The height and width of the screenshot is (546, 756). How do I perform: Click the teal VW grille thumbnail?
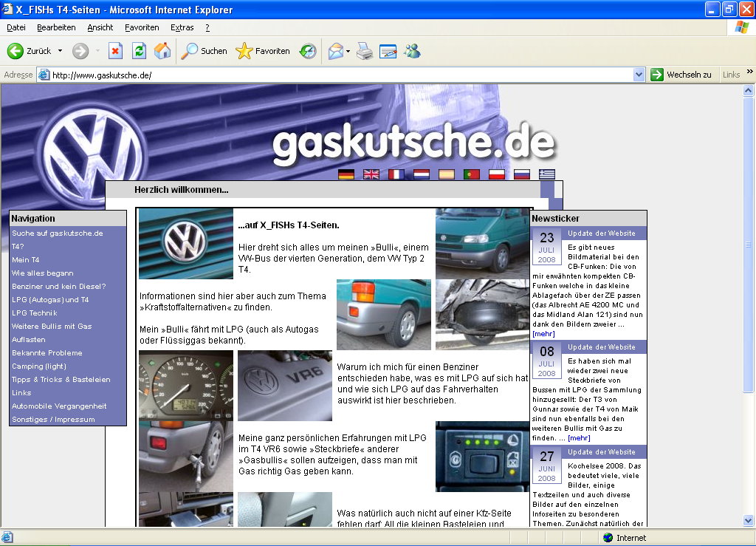pos(186,244)
